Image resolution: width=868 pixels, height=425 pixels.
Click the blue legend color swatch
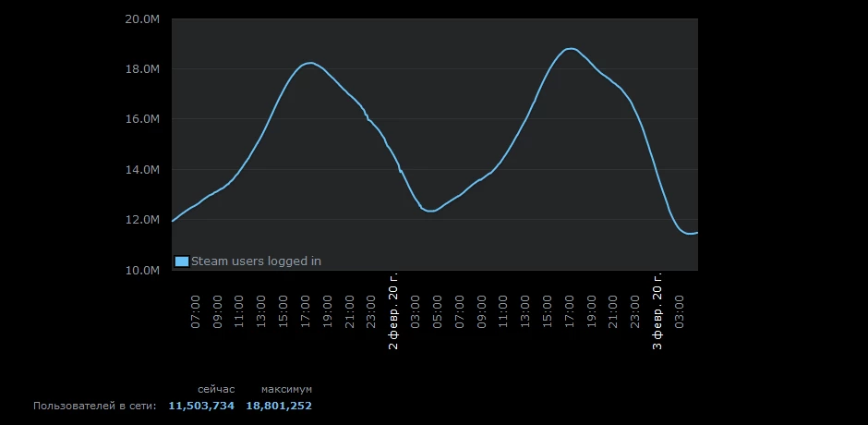point(182,261)
